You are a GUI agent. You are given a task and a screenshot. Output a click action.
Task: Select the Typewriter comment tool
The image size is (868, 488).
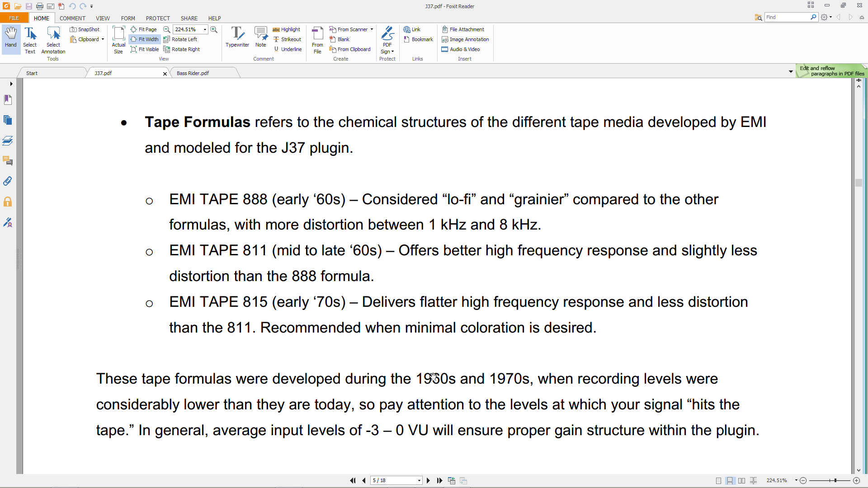pos(237,37)
